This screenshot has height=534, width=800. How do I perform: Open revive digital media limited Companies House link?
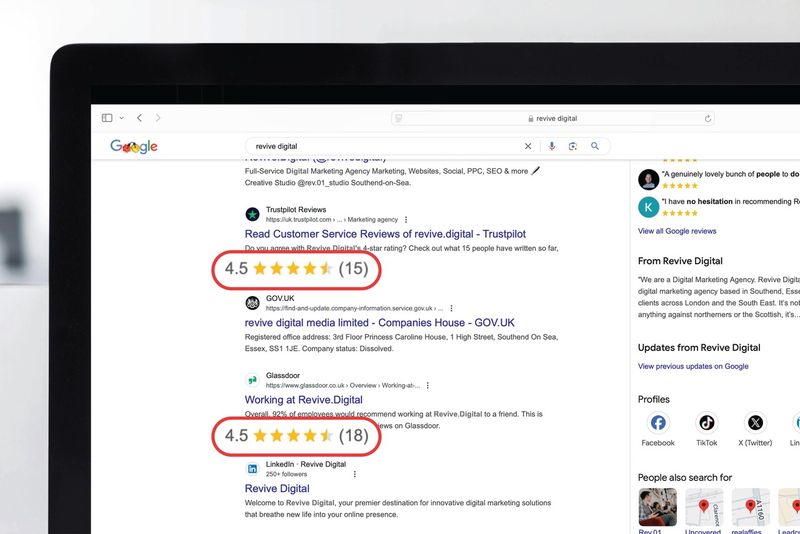pyautogui.click(x=380, y=323)
